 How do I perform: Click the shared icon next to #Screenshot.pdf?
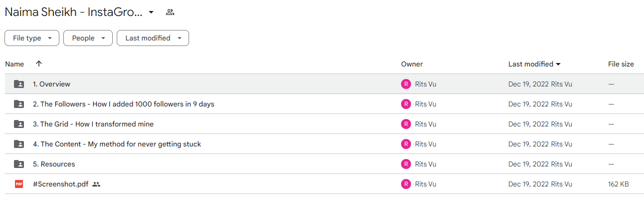[x=96, y=184]
